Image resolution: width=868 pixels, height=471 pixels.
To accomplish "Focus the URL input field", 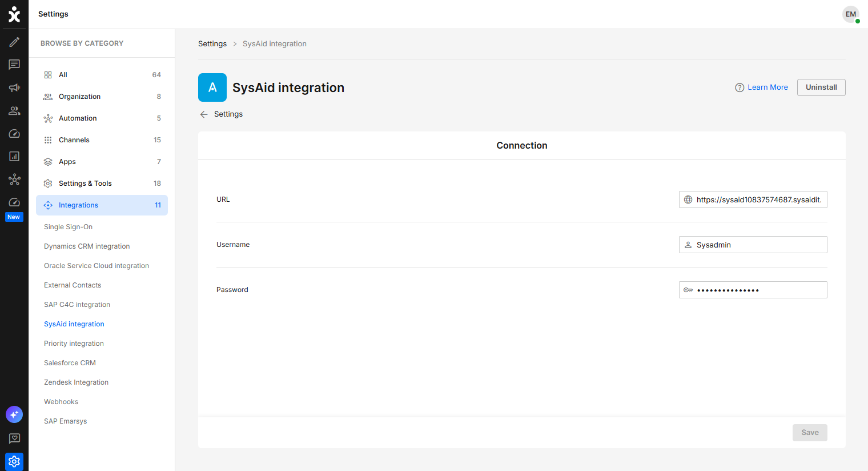I will pos(753,199).
